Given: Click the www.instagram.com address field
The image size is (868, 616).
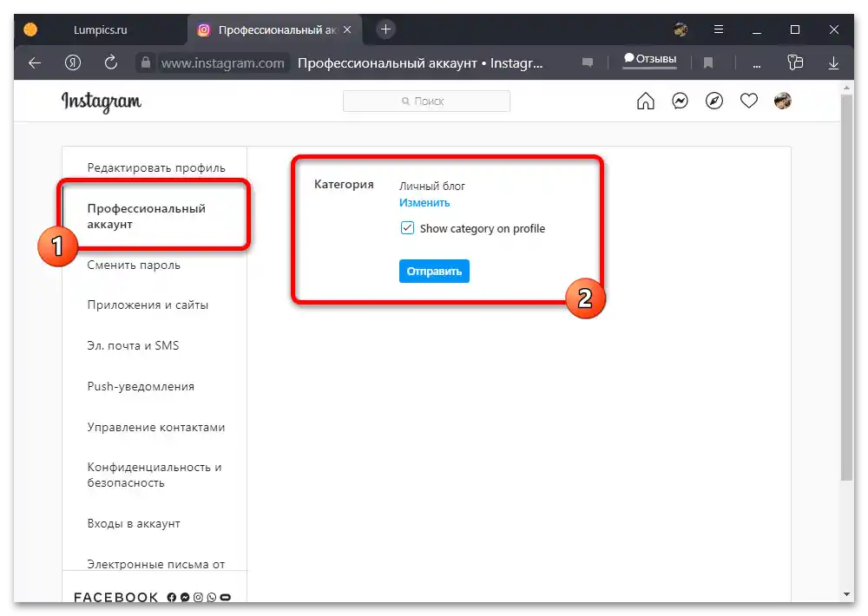Looking at the screenshot, I should pos(222,63).
